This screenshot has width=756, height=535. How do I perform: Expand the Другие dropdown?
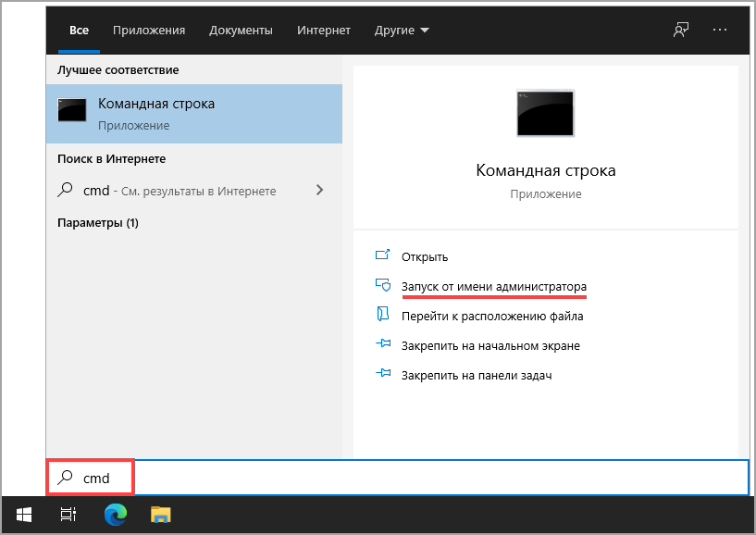402,31
